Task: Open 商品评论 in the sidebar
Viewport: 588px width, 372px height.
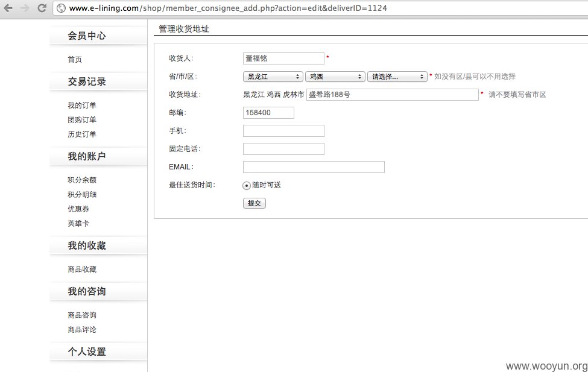Action: click(82, 330)
